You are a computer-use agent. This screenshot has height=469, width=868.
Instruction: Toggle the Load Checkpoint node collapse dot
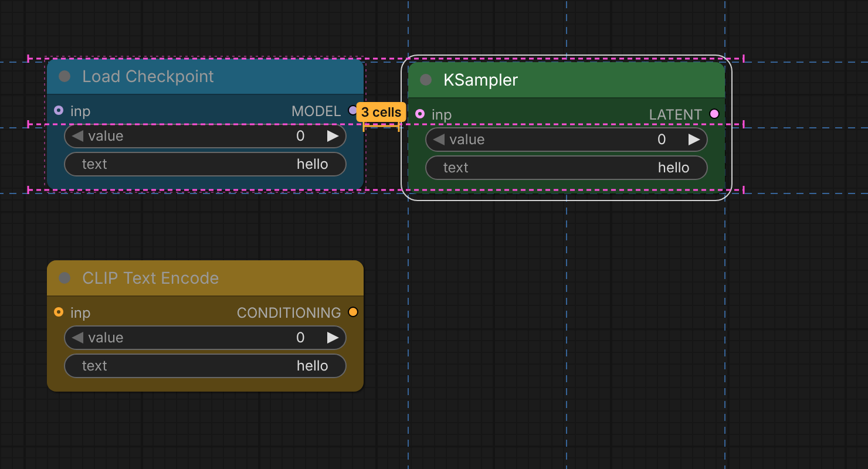tap(65, 77)
